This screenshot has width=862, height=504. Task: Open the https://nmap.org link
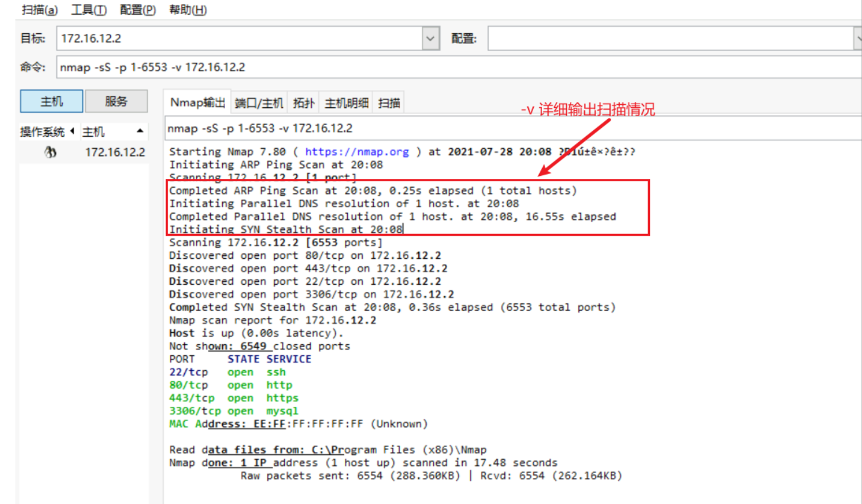tap(357, 152)
